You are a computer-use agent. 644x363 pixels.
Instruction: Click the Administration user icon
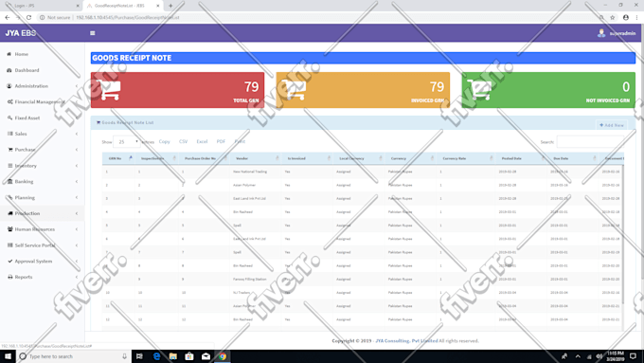pos(9,86)
